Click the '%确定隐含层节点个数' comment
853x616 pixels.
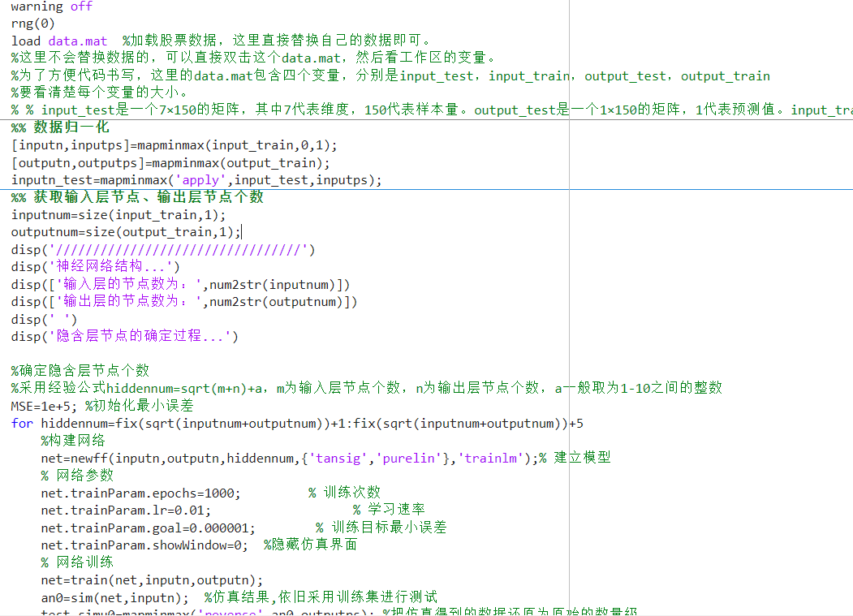pos(80,370)
